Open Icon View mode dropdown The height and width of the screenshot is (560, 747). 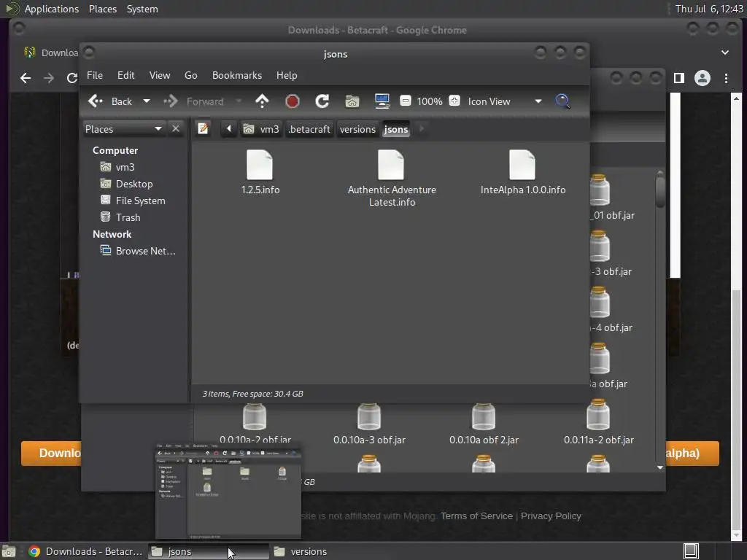tap(505, 101)
